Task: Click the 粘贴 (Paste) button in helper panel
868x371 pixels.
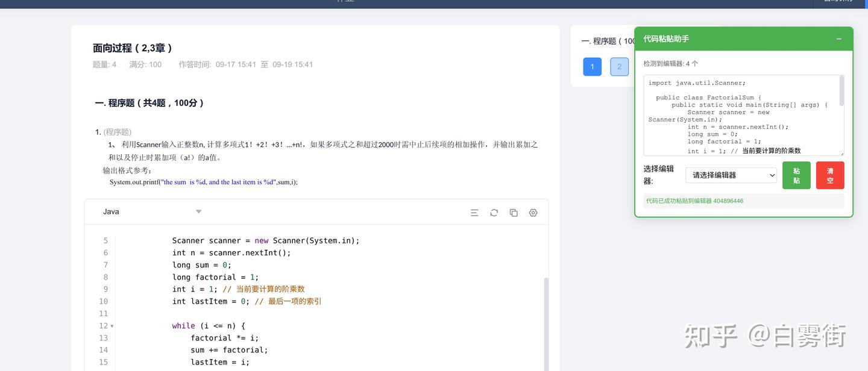Action: (796, 175)
